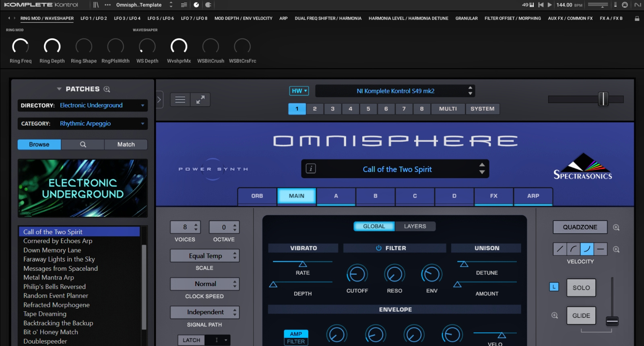Open the Equal Temp scale dropdown

click(205, 256)
